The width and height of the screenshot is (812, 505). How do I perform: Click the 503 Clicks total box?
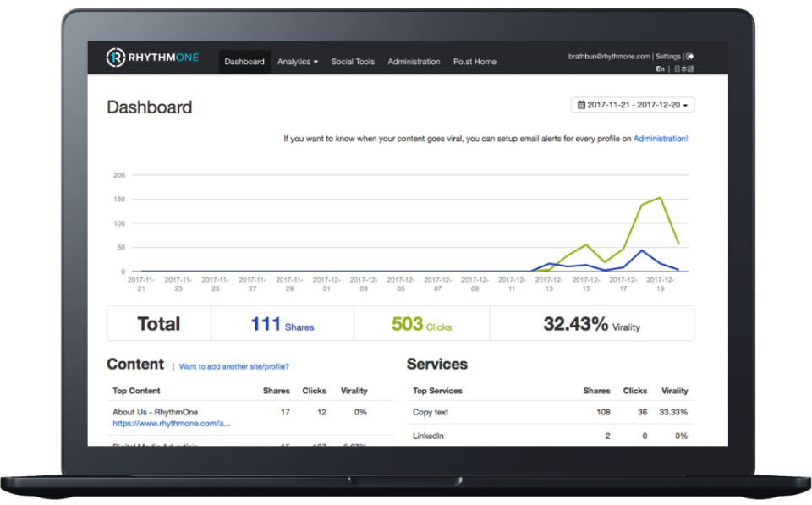tap(421, 324)
